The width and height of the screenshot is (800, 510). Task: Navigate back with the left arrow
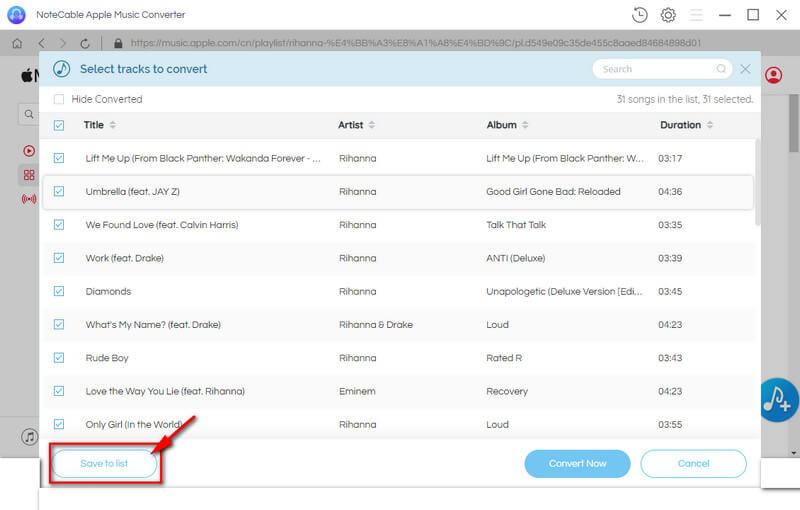pos(41,43)
